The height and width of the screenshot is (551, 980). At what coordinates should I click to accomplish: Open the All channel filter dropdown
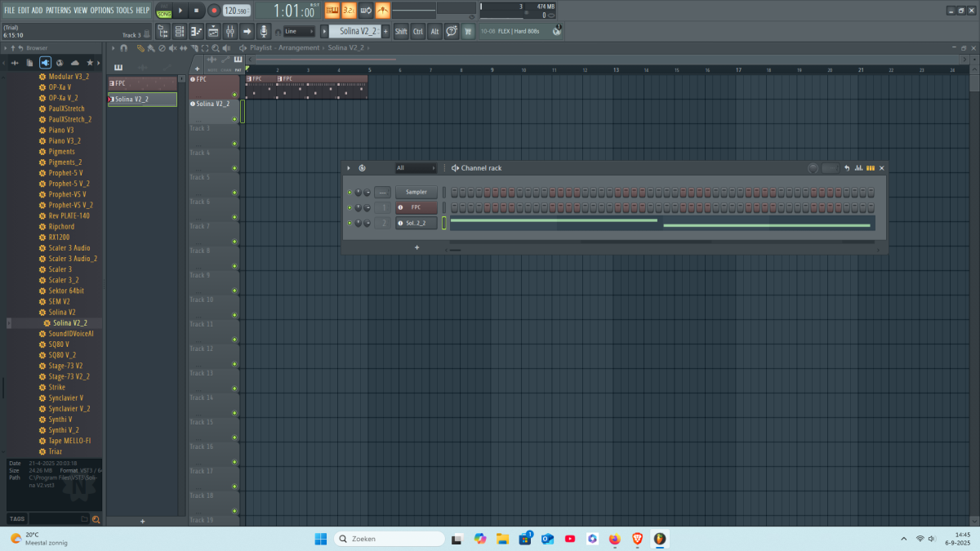point(416,168)
